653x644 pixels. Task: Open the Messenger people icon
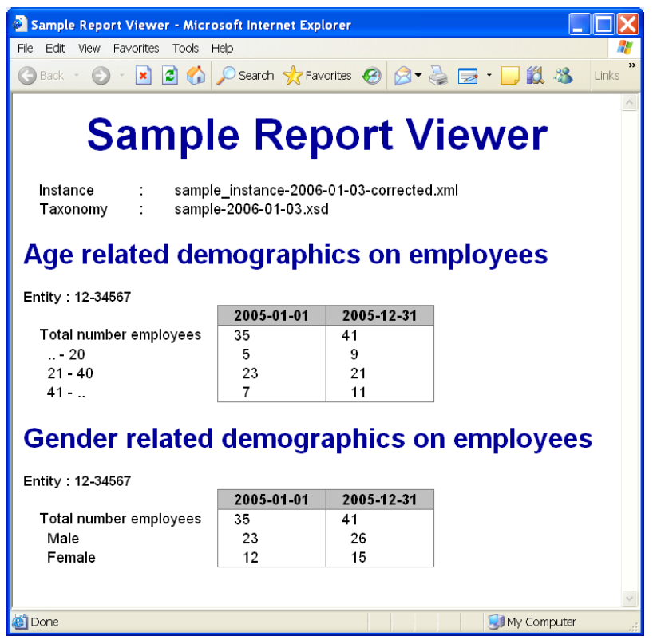point(563,76)
